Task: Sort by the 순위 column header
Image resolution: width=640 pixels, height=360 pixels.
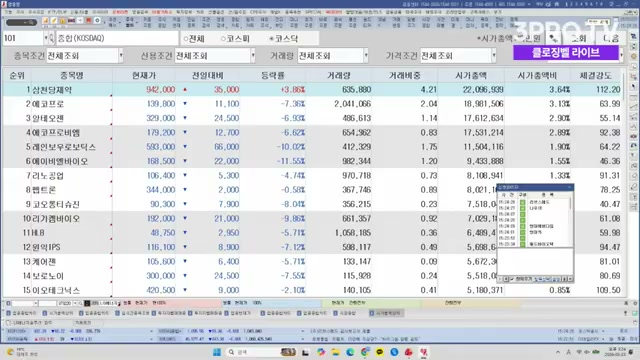Action: tap(17, 76)
